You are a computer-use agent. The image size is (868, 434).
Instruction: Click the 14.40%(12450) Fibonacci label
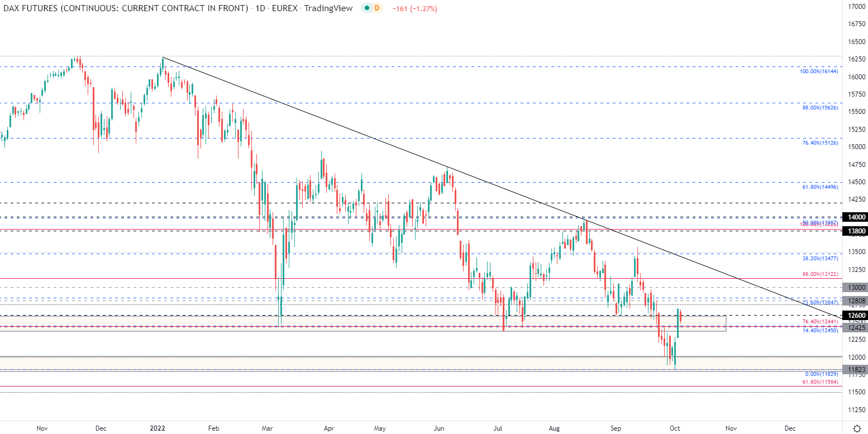(820, 331)
